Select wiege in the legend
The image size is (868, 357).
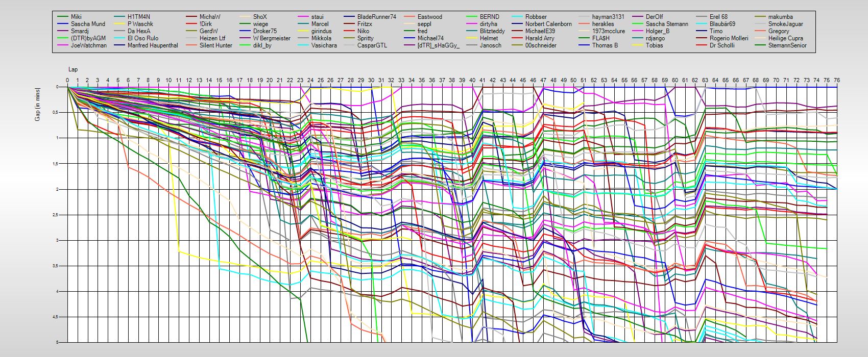pos(260,24)
